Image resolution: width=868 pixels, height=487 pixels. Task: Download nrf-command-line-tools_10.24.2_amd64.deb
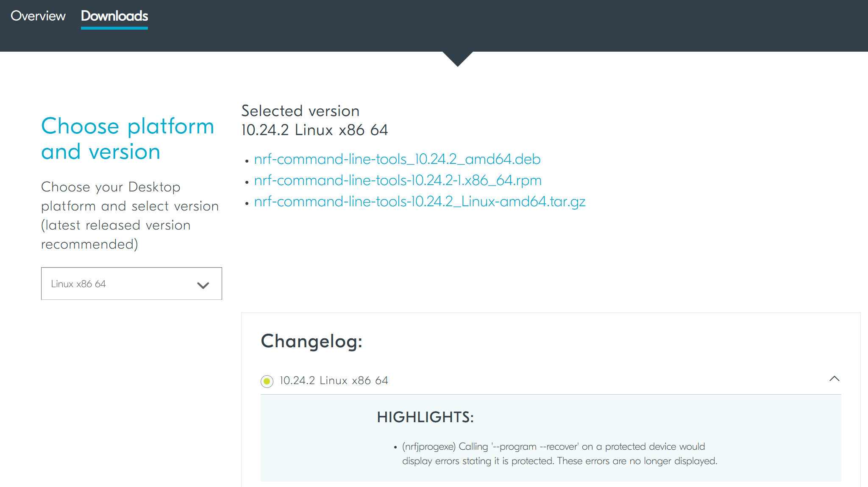click(397, 160)
